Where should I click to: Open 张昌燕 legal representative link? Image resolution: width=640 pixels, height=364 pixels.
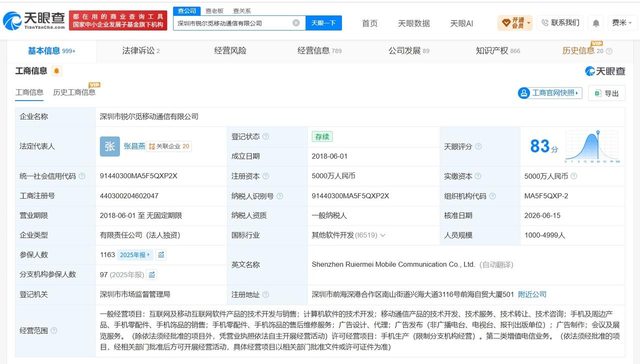pos(134,146)
